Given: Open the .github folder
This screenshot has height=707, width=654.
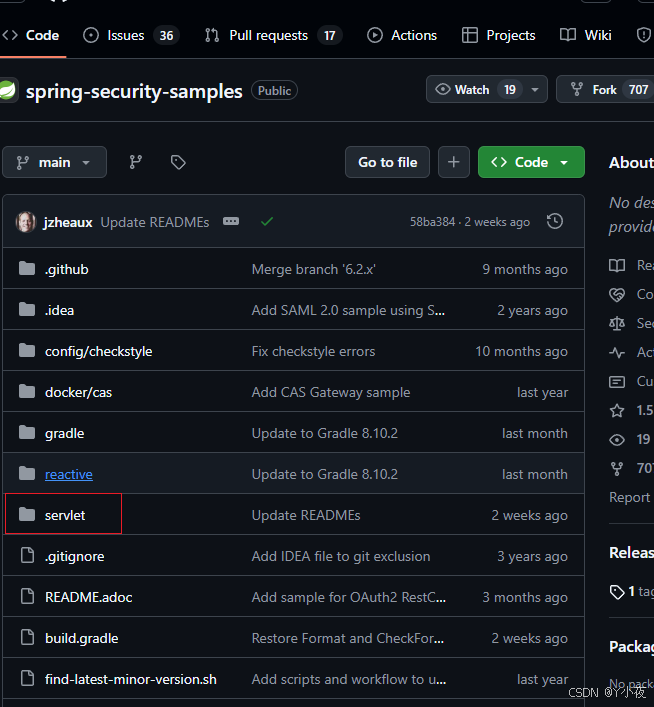Looking at the screenshot, I should [x=67, y=269].
